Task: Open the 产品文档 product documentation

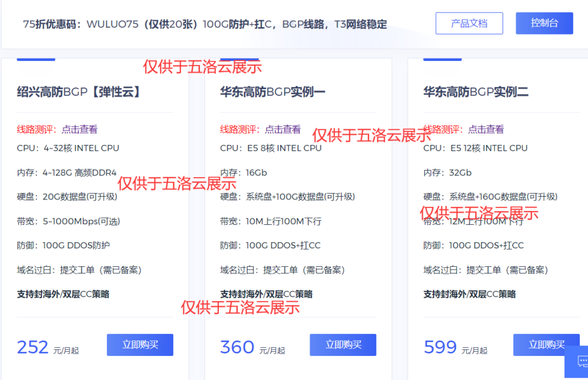Action: [x=469, y=23]
